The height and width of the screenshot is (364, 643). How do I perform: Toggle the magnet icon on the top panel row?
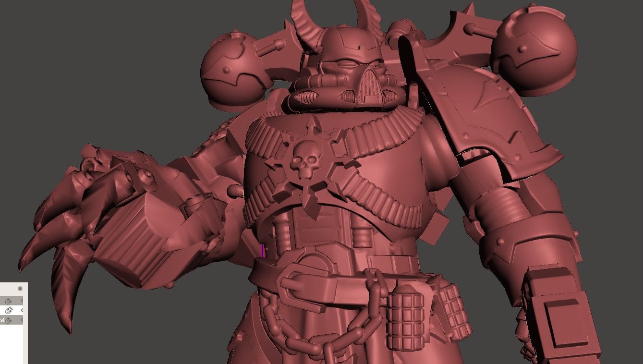coord(8,300)
